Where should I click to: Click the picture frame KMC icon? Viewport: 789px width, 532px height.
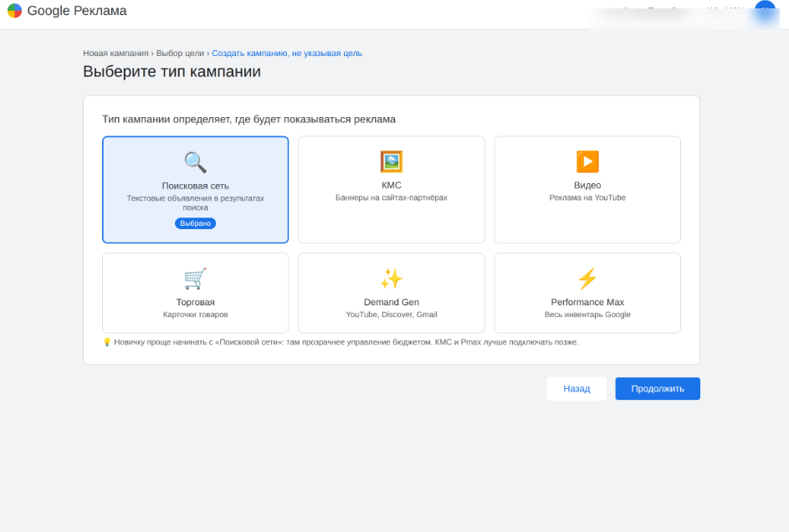392,161
